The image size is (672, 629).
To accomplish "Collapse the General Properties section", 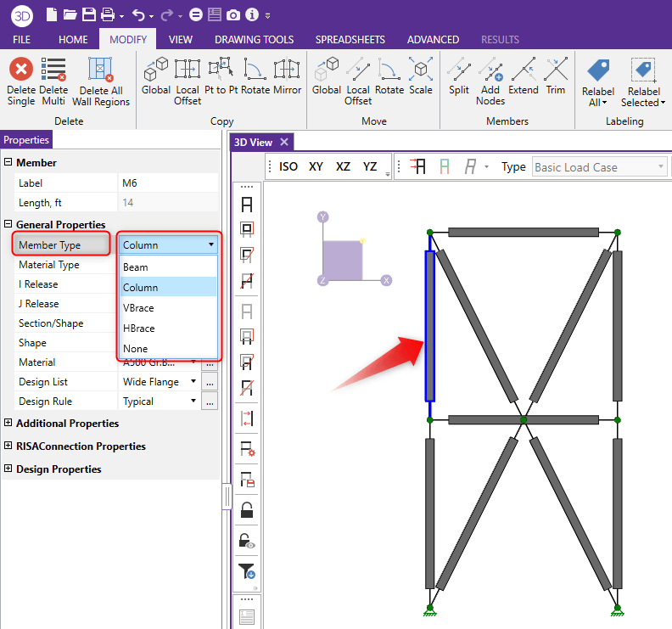I will pyautogui.click(x=8, y=224).
